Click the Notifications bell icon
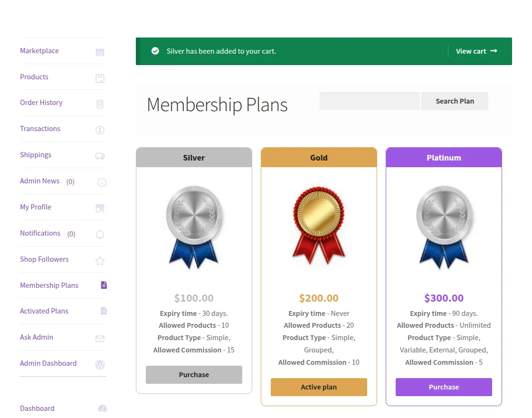 click(100, 234)
